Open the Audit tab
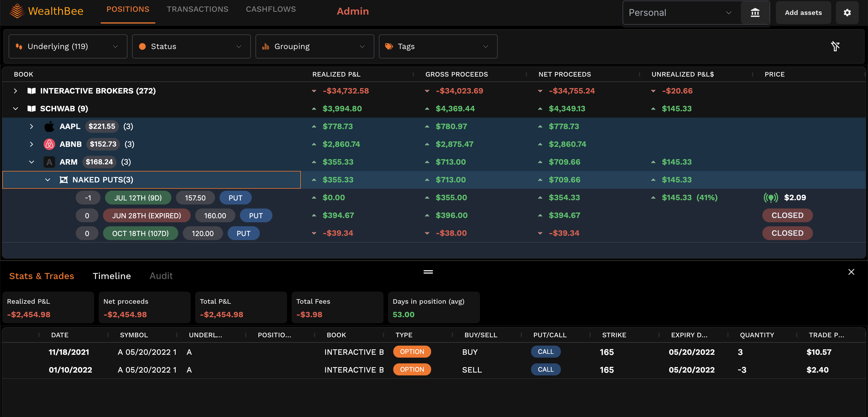The width and height of the screenshot is (868, 417). [161, 276]
